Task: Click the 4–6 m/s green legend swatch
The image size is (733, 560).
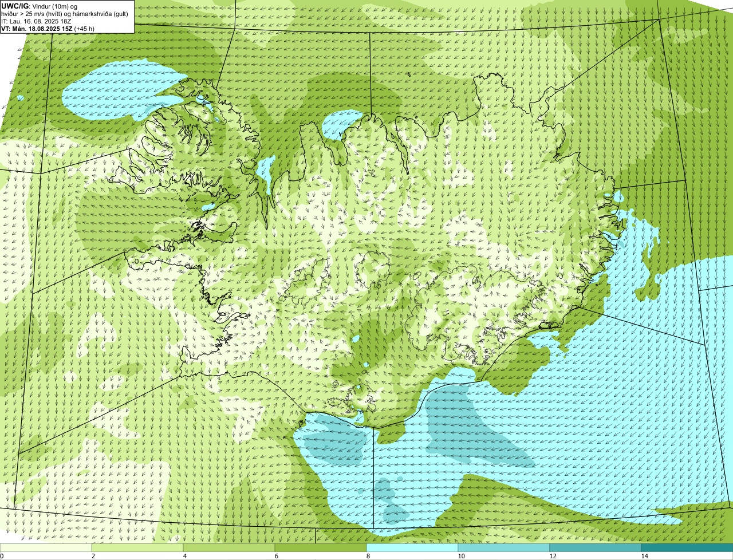Action: pyautogui.click(x=229, y=547)
